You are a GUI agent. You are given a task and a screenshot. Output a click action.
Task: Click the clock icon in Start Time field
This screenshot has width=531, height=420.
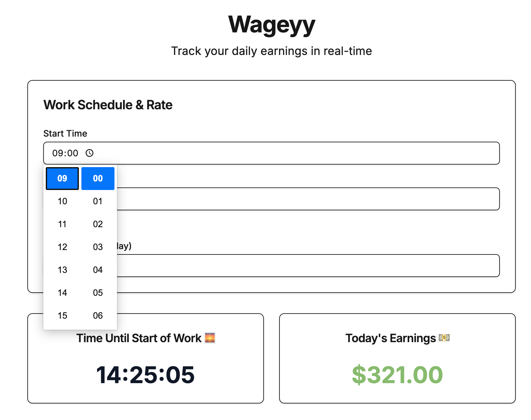tap(89, 153)
